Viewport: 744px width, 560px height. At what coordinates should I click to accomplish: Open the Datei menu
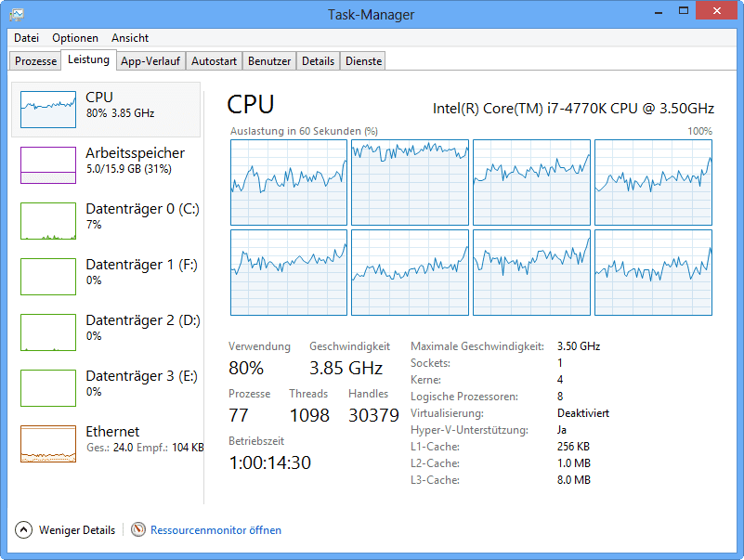point(26,38)
